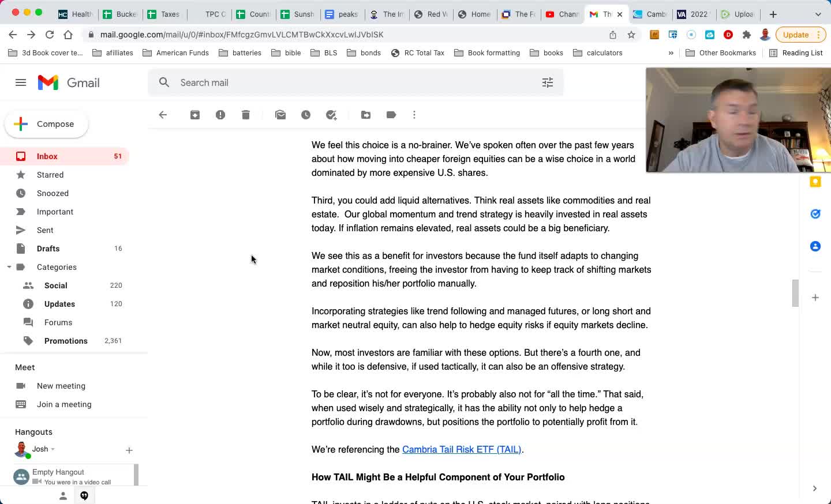Image resolution: width=831 pixels, height=504 pixels.
Task: Open a new browser tab
Action: (773, 14)
